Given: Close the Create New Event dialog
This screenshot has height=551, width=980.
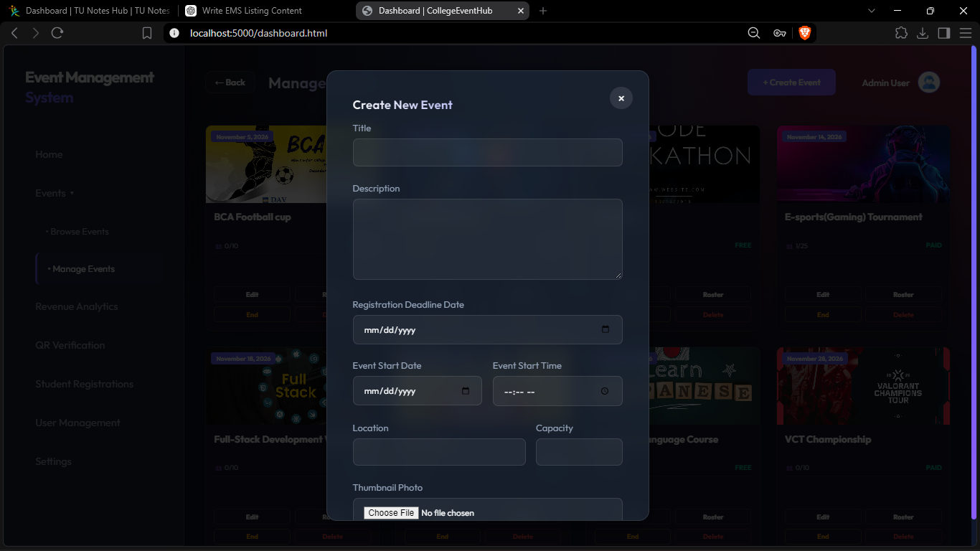Looking at the screenshot, I should 621,98.
